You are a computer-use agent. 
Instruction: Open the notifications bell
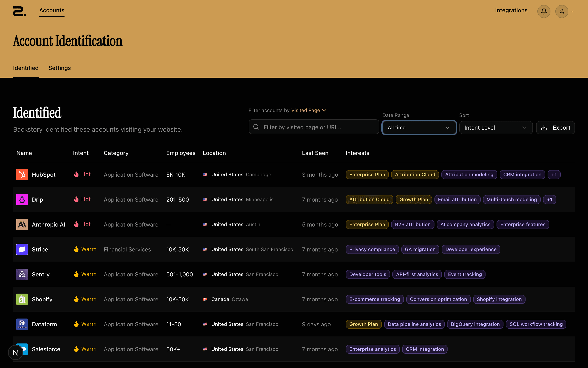[544, 11]
